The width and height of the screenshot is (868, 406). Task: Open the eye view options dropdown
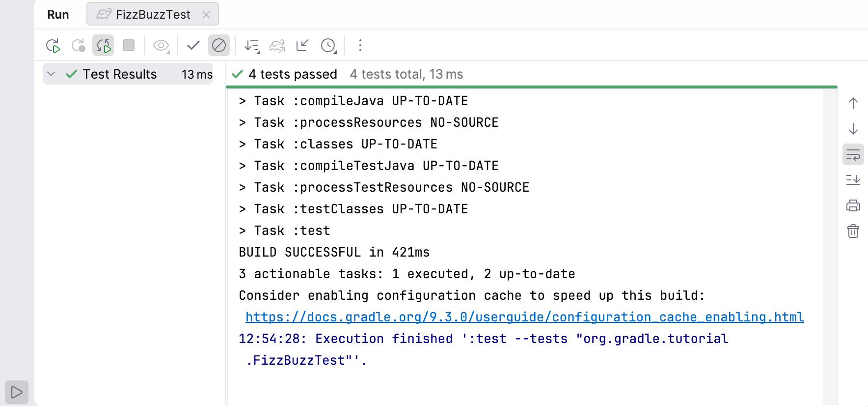161,46
